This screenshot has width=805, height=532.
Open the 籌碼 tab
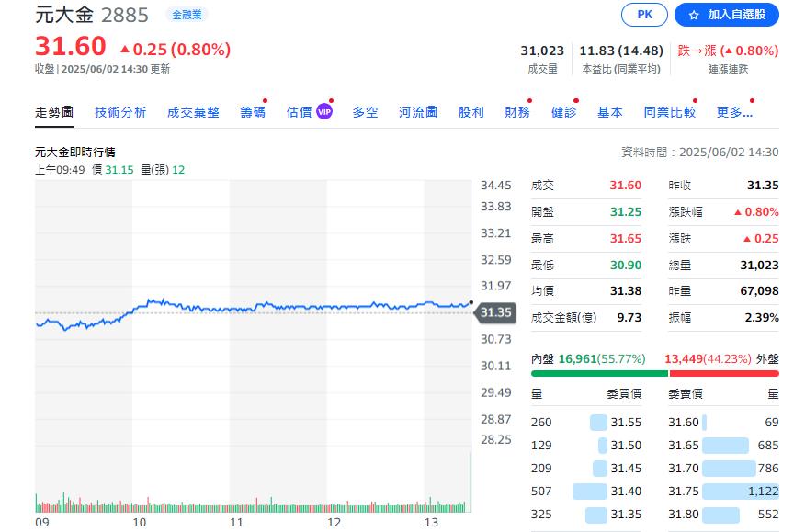(x=253, y=112)
